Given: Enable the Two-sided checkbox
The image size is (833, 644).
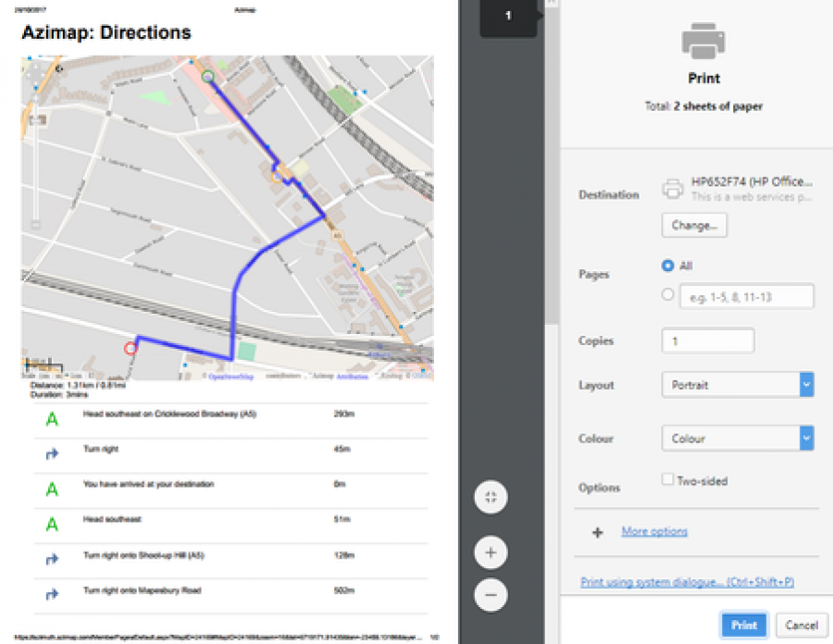Looking at the screenshot, I should (x=667, y=479).
